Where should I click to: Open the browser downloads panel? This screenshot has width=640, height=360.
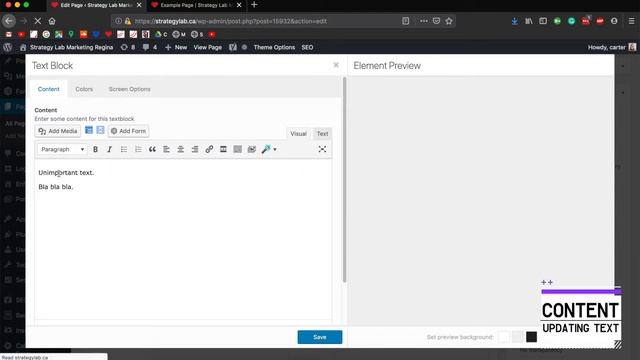[515, 21]
